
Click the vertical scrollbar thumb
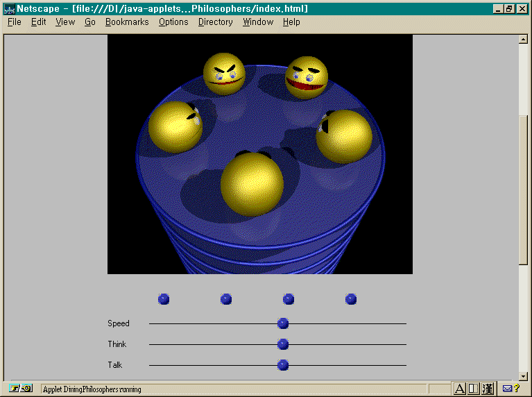pyautogui.click(x=523, y=190)
